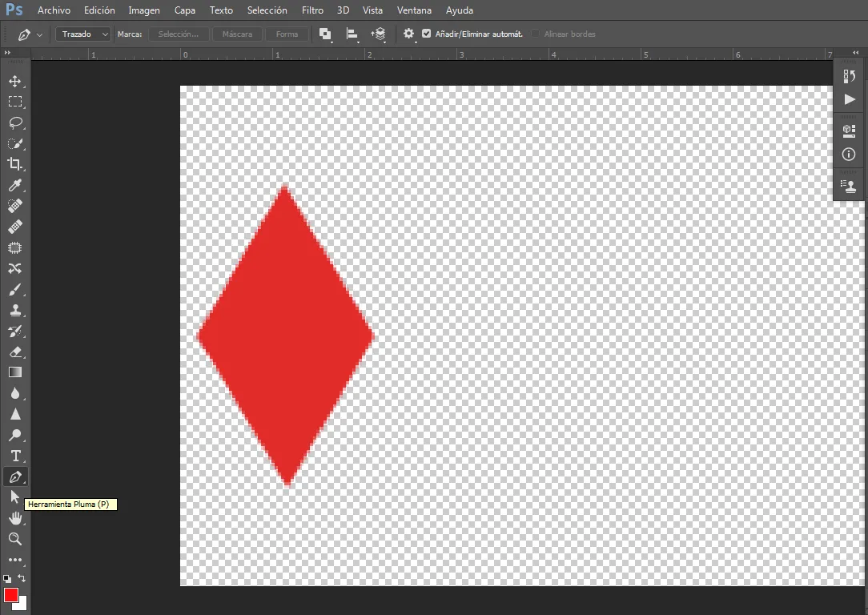The width and height of the screenshot is (868, 615).
Task: Select the Healing bandage tool
Action: click(15, 227)
